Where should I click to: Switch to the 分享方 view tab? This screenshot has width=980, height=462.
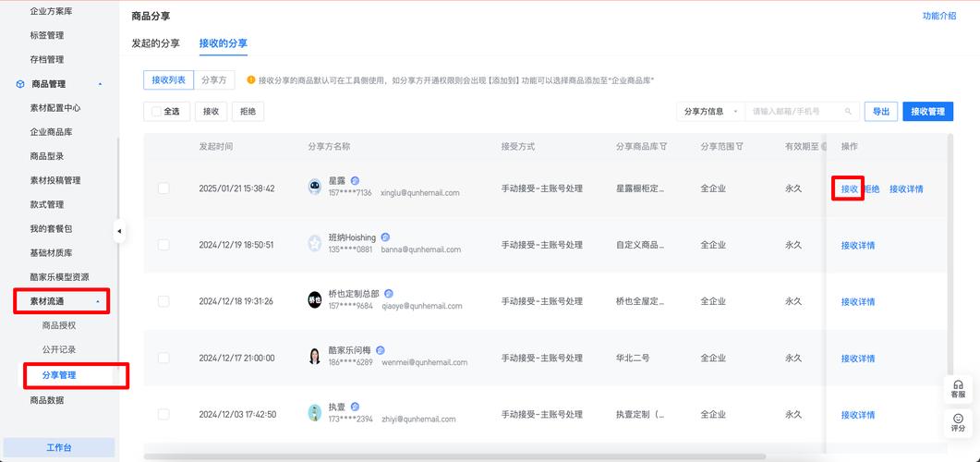point(214,80)
